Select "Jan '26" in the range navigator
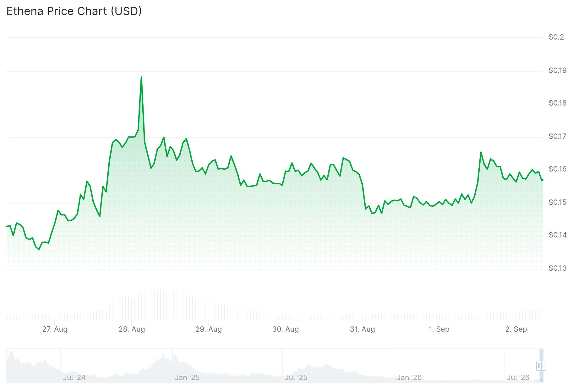This screenshot has height=392, width=573. [x=409, y=378]
